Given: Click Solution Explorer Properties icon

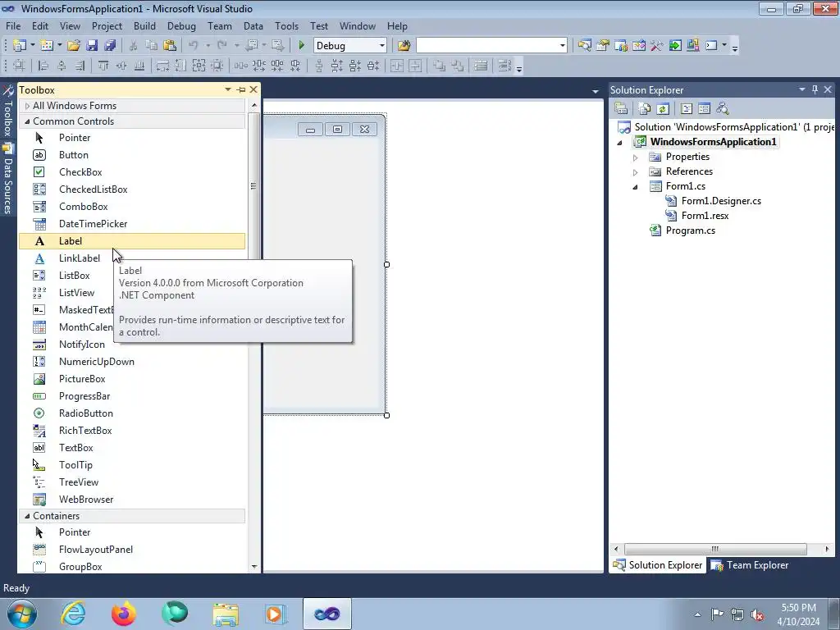Looking at the screenshot, I should pos(621,109).
